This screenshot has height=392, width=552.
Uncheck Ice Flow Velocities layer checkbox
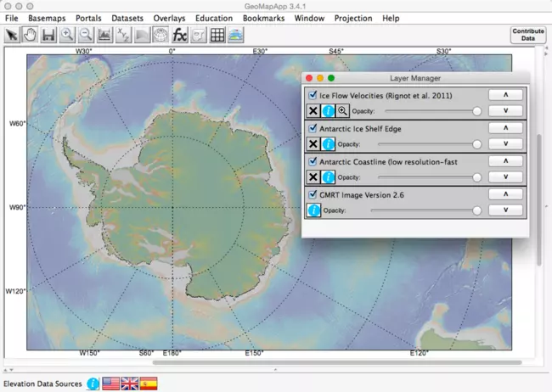click(313, 95)
